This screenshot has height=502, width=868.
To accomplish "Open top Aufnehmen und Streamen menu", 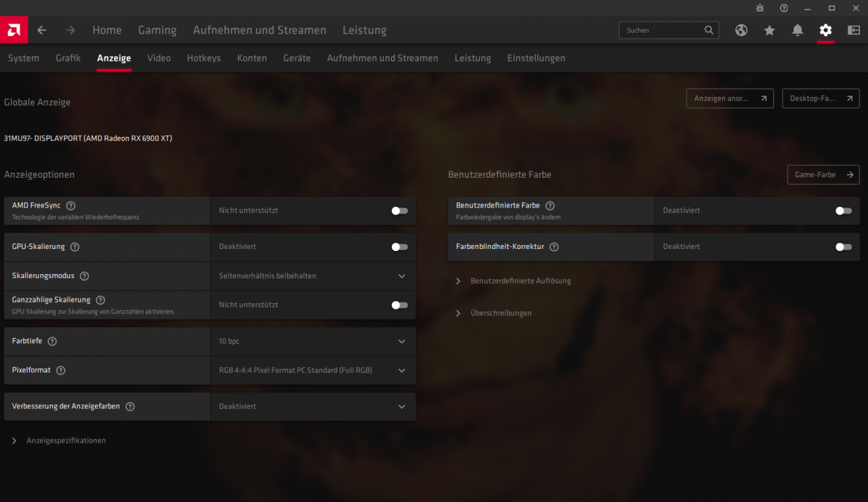I will coord(260,30).
